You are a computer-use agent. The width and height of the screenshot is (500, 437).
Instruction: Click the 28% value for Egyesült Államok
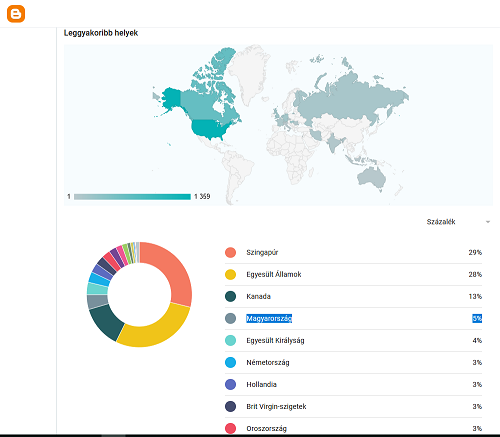[475, 274]
